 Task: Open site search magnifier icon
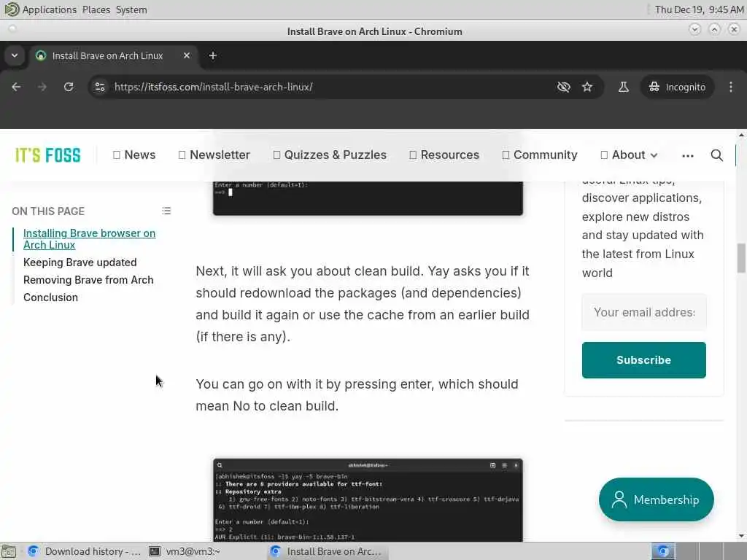pyautogui.click(x=717, y=155)
